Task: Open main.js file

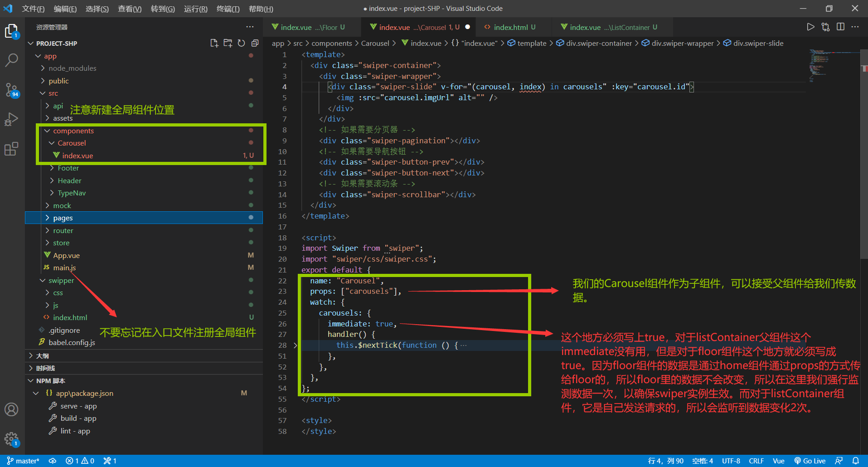Action: coord(64,268)
